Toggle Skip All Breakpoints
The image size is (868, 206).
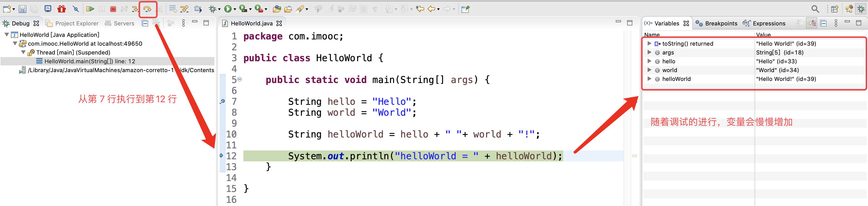tap(76, 9)
